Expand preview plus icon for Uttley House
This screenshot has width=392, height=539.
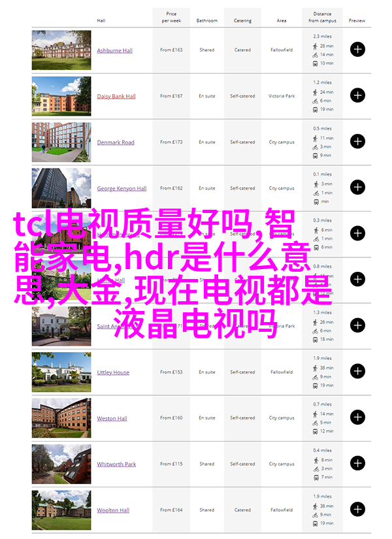click(357, 371)
